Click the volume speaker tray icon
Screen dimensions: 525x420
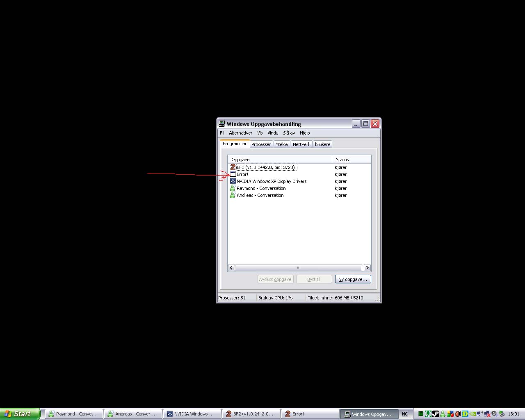pyautogui.click(x=458, y=414)
